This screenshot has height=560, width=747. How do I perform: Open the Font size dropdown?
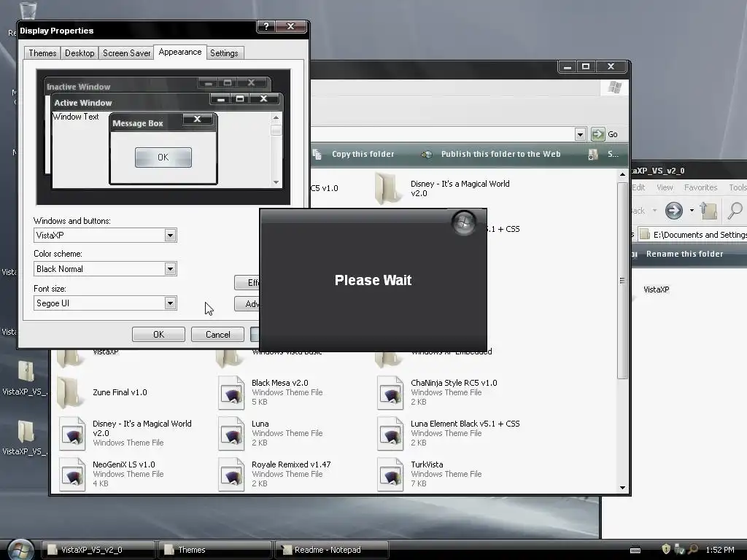tap(170, 303)
